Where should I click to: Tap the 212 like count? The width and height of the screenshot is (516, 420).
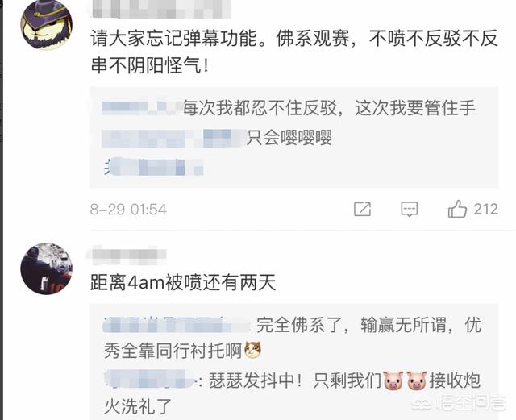coord(485,209)
